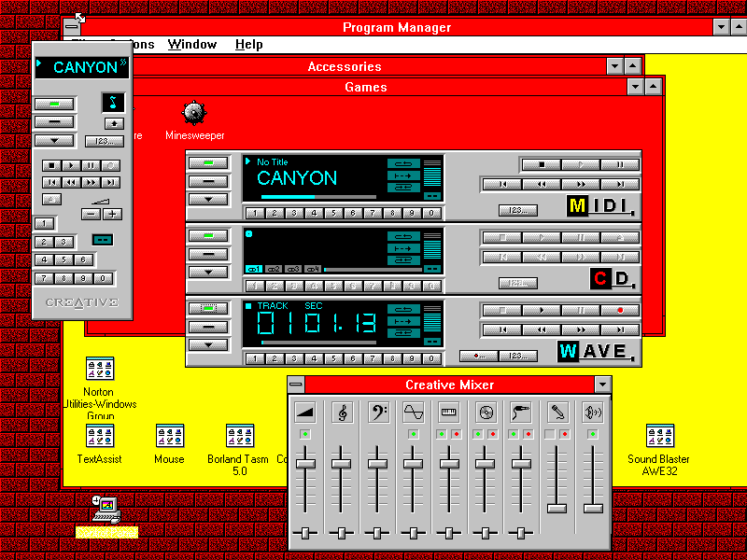The width and height of the screenshot is (747, 560).
Task: Select the Sound Blaster AWE32 group icon
Action: tap(660, 435)
